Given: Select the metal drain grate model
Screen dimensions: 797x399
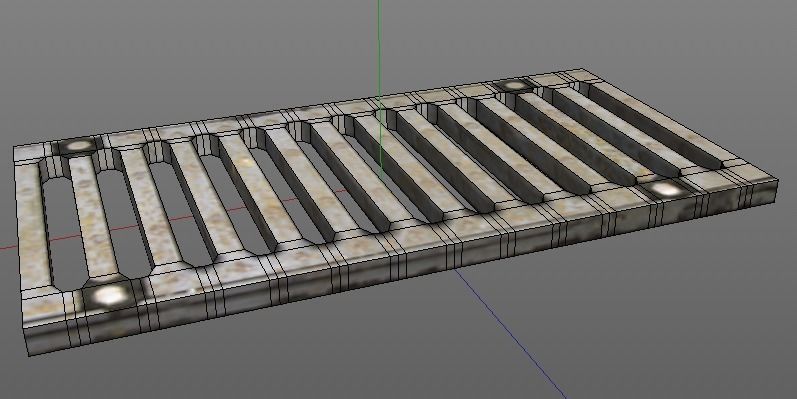Looking at the screenshot, I should 395,211.
